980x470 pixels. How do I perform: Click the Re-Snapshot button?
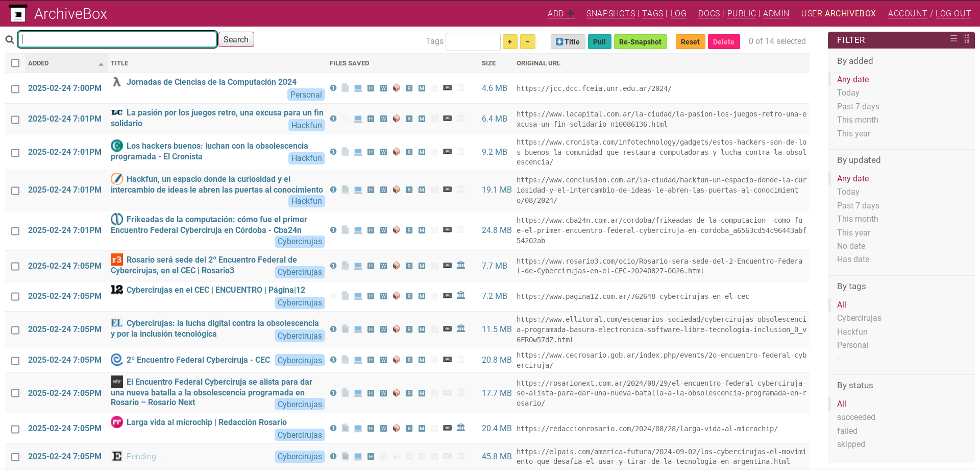pos(640,42)
